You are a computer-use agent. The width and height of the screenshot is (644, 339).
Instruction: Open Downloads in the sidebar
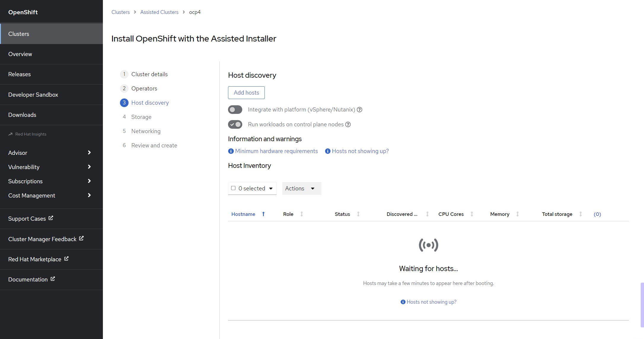click(x=51, y=115)
